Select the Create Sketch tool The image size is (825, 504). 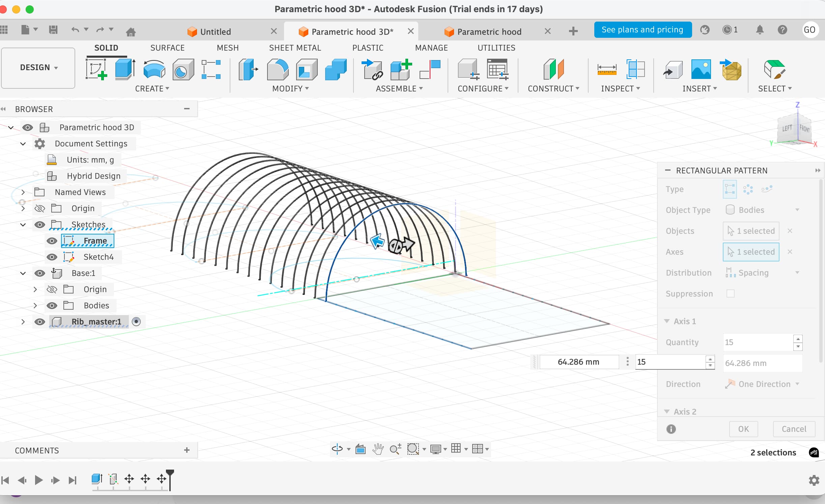point(96,69)
